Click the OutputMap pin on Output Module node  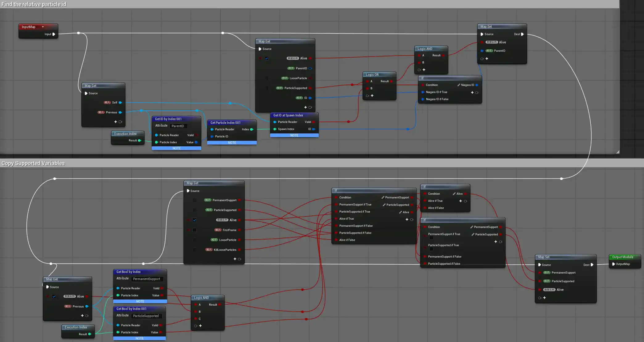click(x=613, y=264)
